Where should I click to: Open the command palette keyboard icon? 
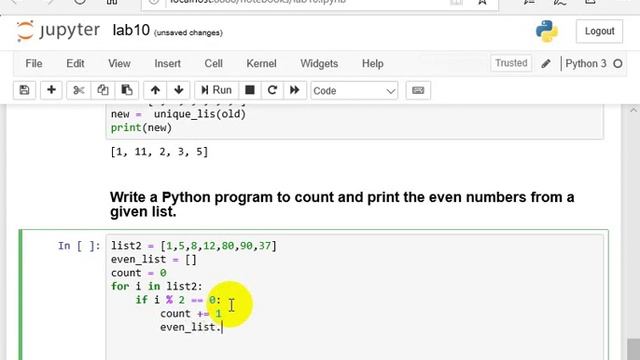pos(418,90)
